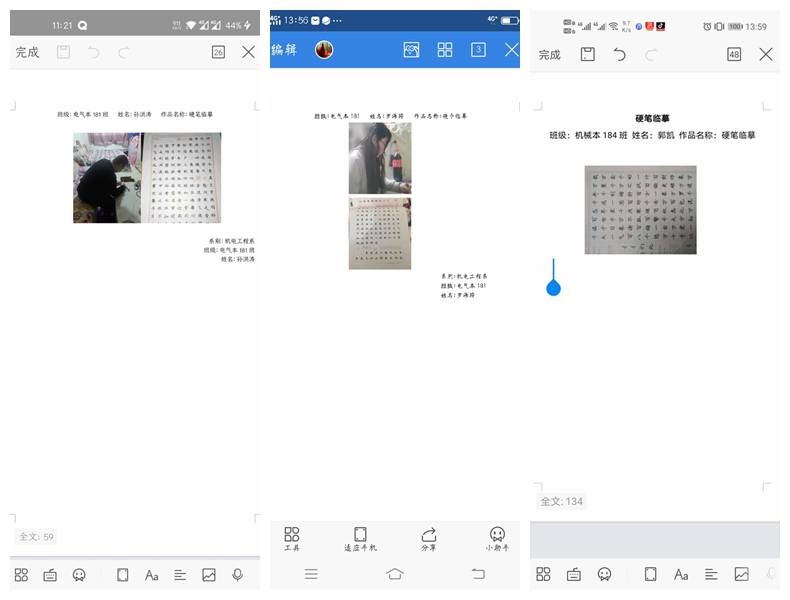This screenshot has width=790, height=600.
Task: Click undo arrow in right panel toolbar
Action: [x=620, y=54]
